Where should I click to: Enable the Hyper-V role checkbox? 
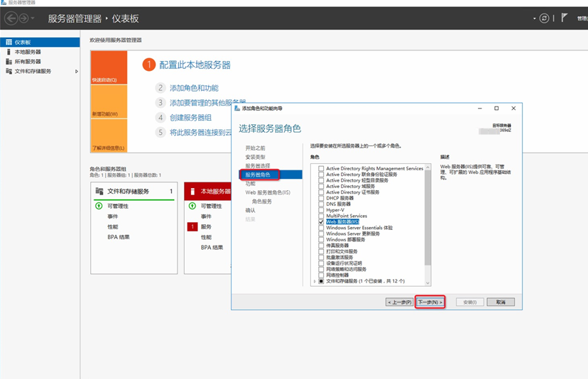pos(322,210)
